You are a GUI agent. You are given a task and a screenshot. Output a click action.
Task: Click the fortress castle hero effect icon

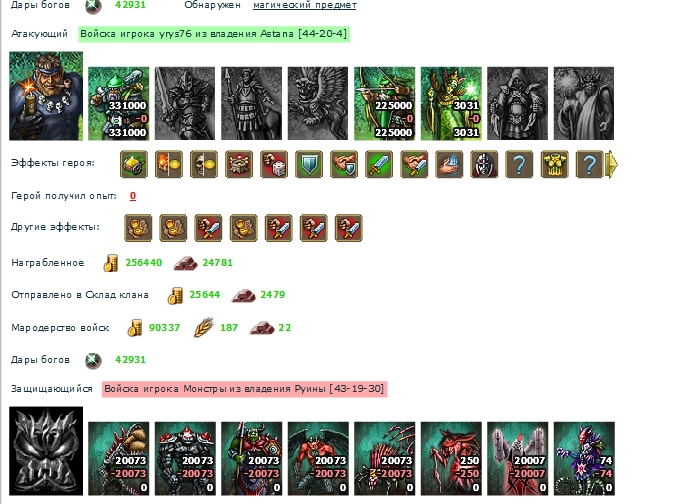(239, 164)
